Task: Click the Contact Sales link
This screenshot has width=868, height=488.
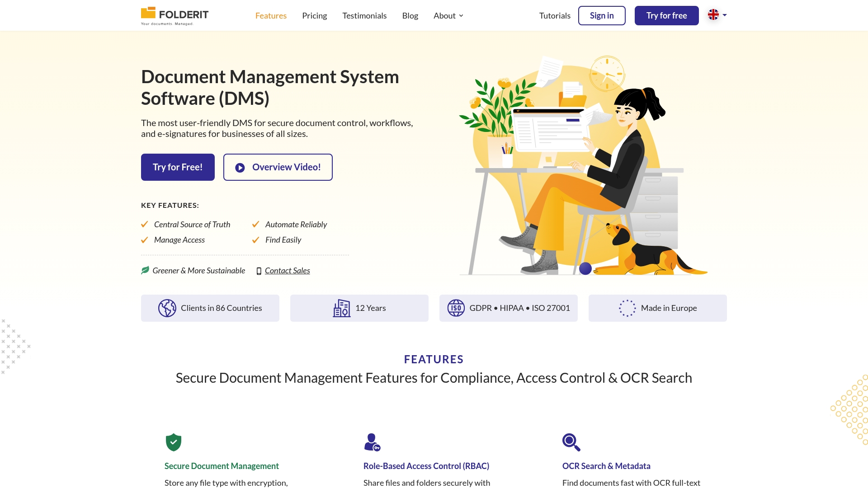Action: [x=288, y=271]
